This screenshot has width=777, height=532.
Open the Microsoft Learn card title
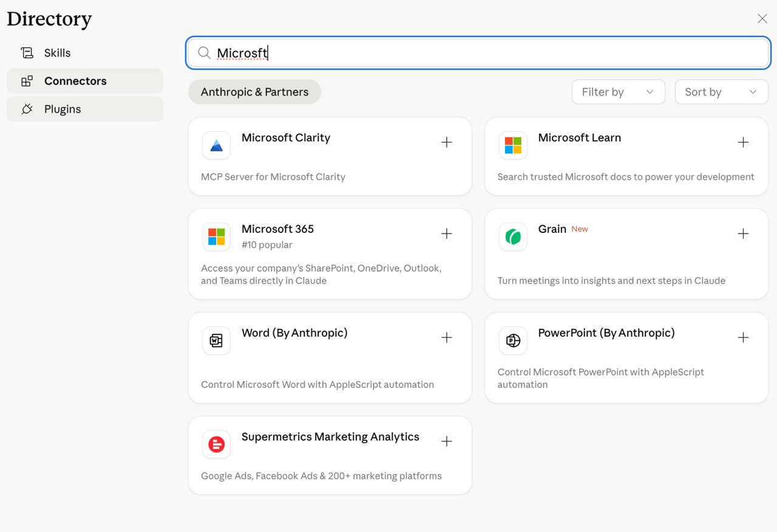click(580, 138)
